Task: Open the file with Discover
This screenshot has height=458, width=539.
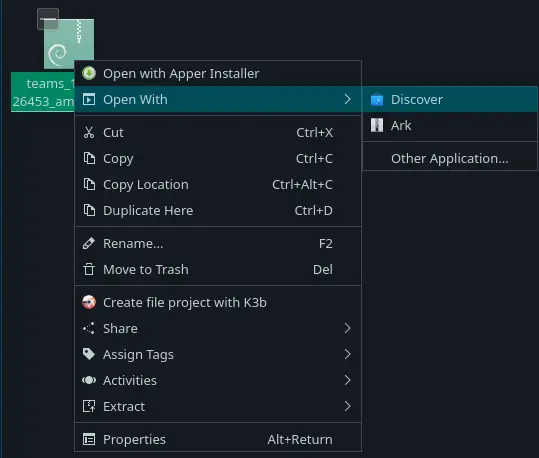Action: (450, 100)
